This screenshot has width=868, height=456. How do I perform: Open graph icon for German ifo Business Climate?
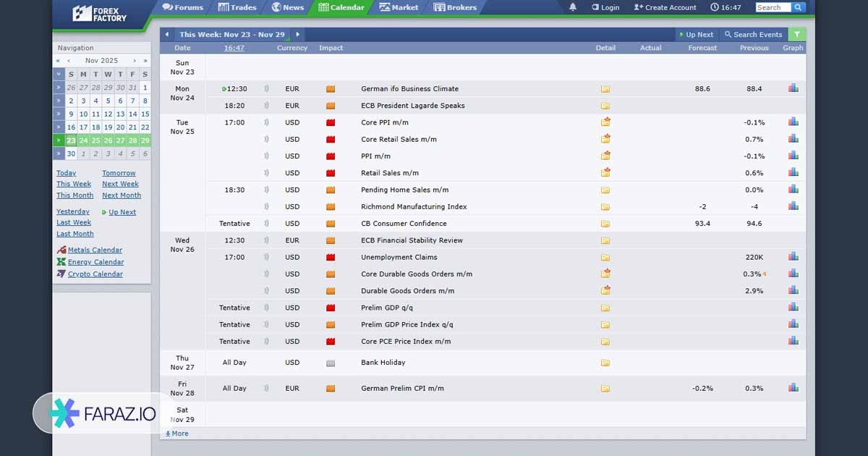coord(793,88)
